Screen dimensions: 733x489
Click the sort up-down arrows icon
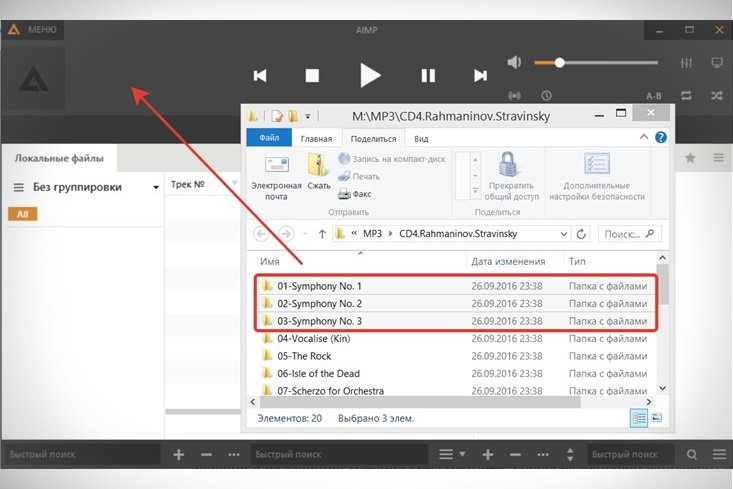point(570,454)
